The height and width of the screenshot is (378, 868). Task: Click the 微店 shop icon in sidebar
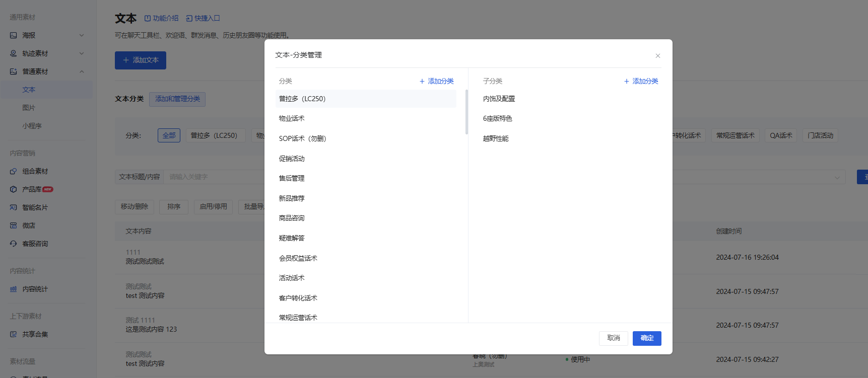pyautogui.click(x=14, y=225)
